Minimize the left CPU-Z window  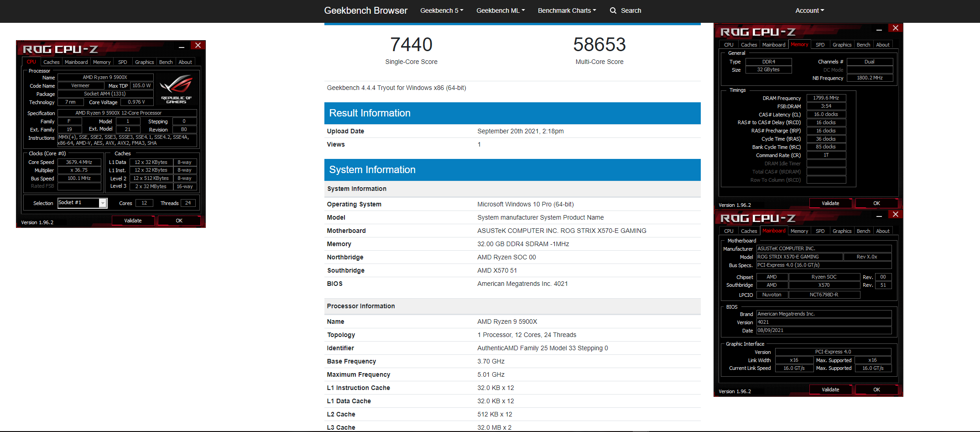point(182,46)
